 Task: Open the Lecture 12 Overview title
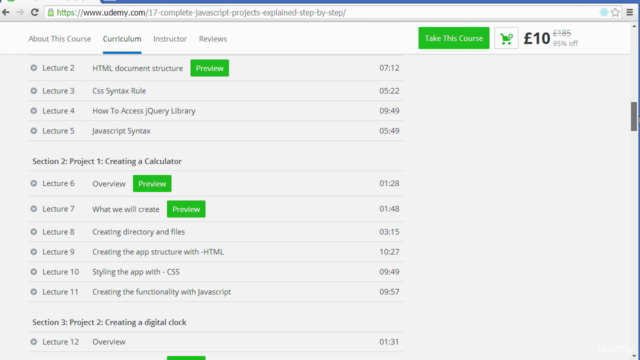(109, 342)
